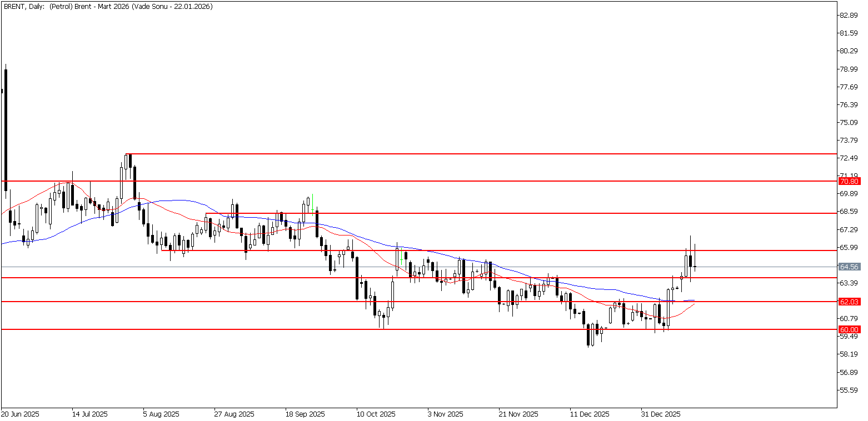The width and height of the screenshot is (868, 421).
Task: Click the 67.29 price axis label
Action: pyautogui.click(x=850, y=229)
